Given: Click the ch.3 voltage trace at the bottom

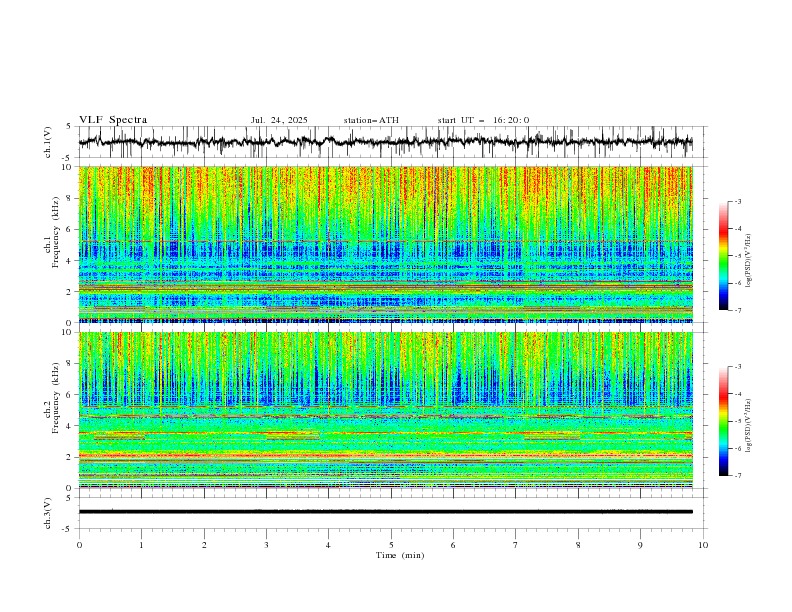Looking at the screenshot, I should pyautogui.click(x=385, y=512).
